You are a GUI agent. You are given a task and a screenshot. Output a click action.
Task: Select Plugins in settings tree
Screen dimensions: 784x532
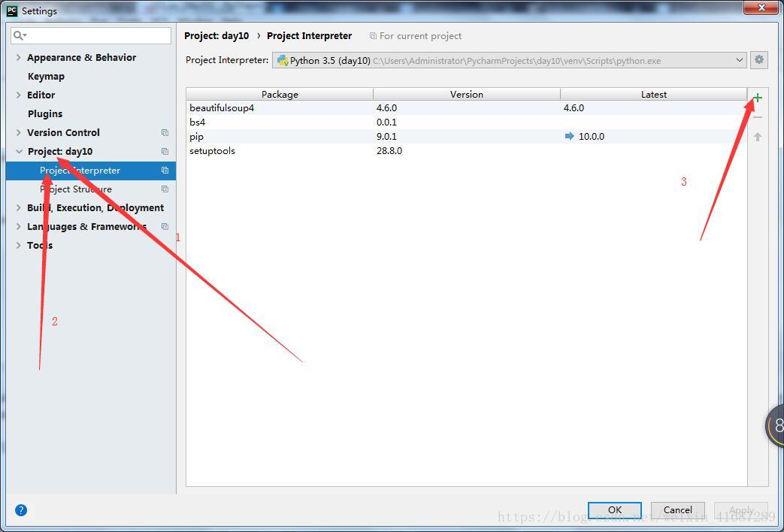[x=45, y=114]
